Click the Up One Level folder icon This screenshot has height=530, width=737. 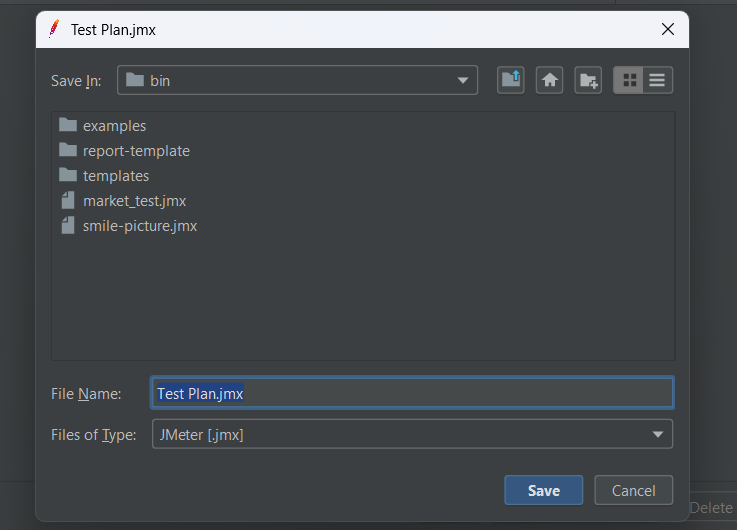(x=511, y=81)
